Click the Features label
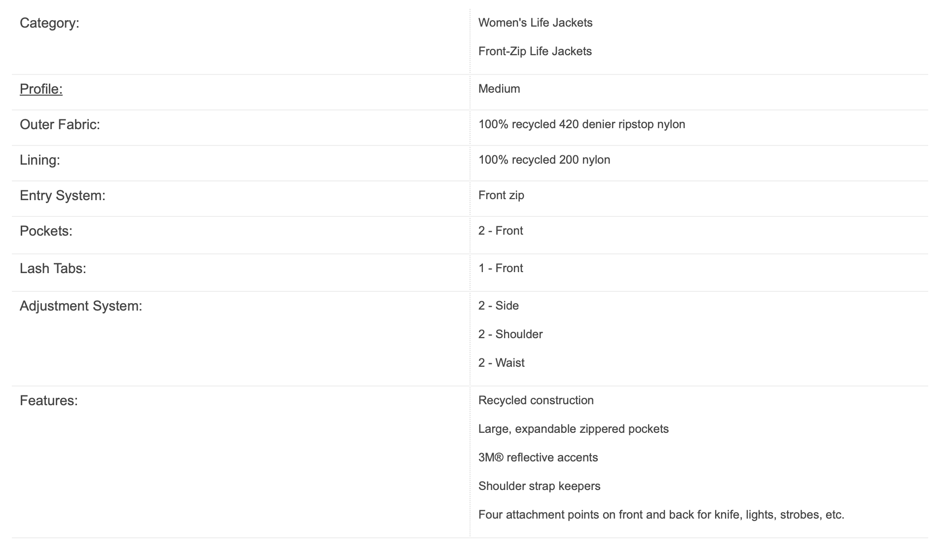The height and width of the screenshot is (560, 943). 49,401
